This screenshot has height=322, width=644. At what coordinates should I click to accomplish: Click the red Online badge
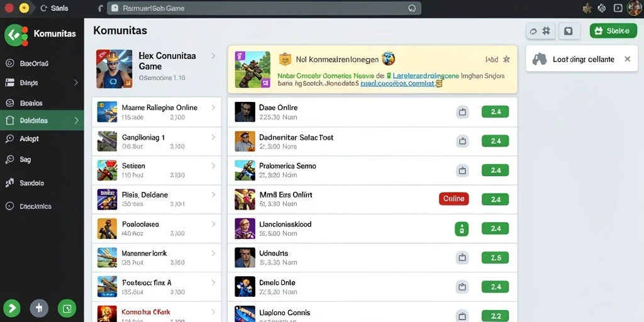pyautogui.click(x=454, y=199)
